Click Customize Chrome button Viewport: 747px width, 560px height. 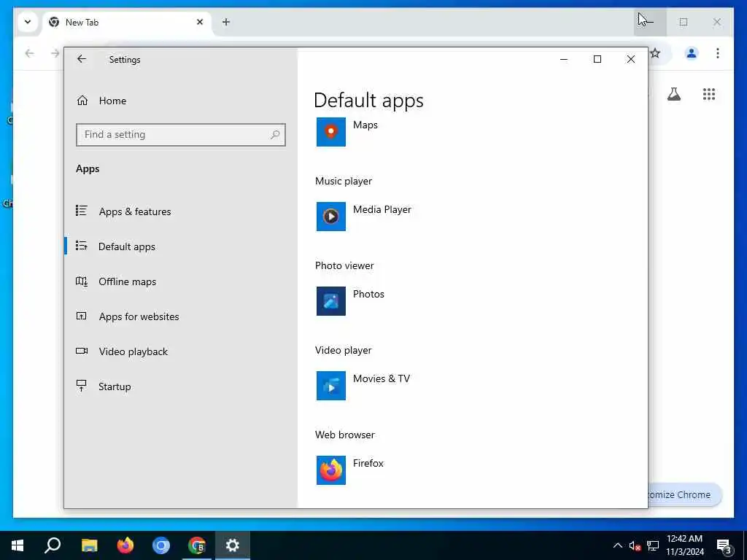tap(684, 495)
